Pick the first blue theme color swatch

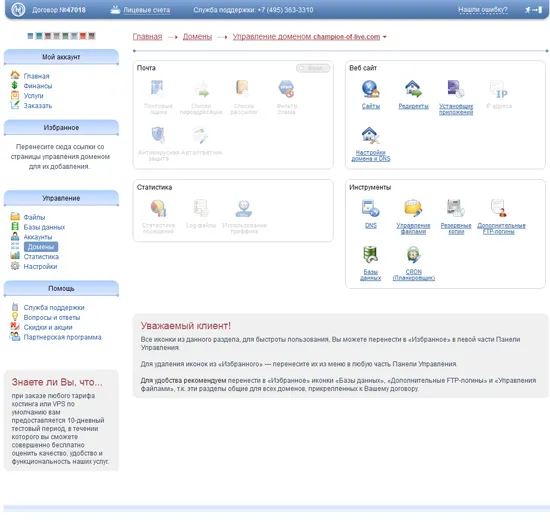[x=31, y=36]
